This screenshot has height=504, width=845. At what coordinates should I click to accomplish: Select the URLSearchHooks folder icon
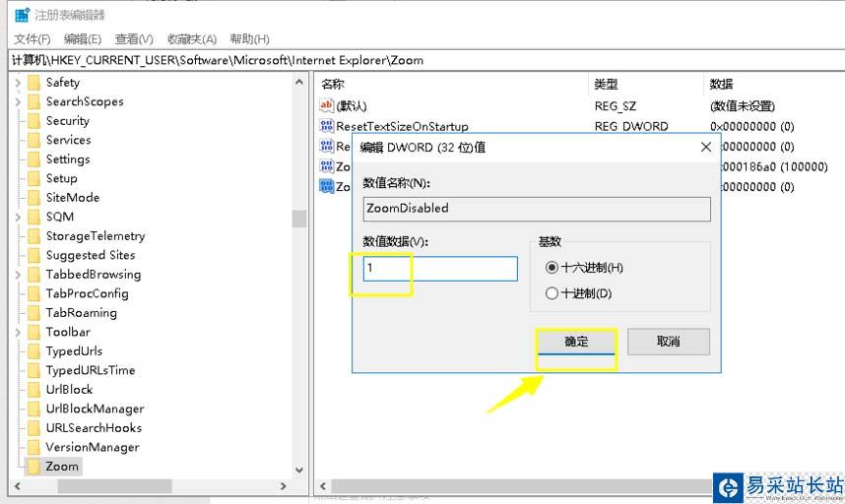(x=33, y=428)
